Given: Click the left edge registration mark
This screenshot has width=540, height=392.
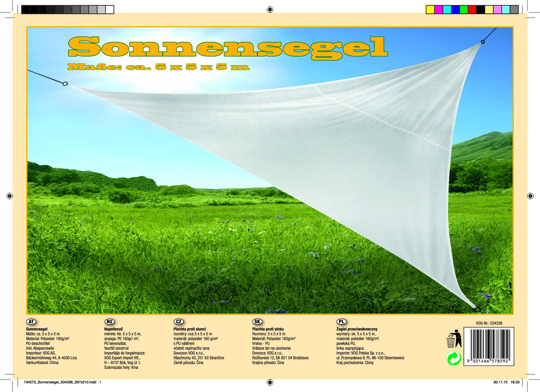Looking at the screenshot, I should click(x=9, y=196).
